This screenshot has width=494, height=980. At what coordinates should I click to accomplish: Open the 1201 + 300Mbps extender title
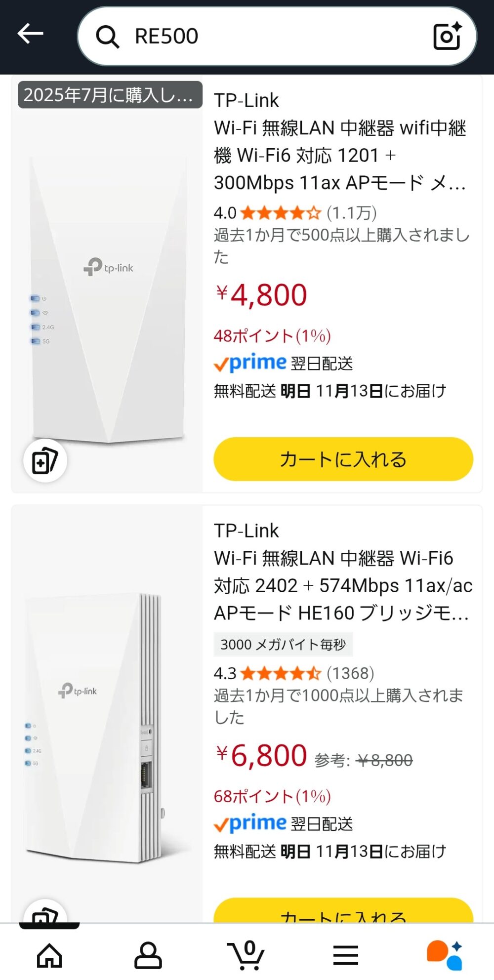coord(340,156)
